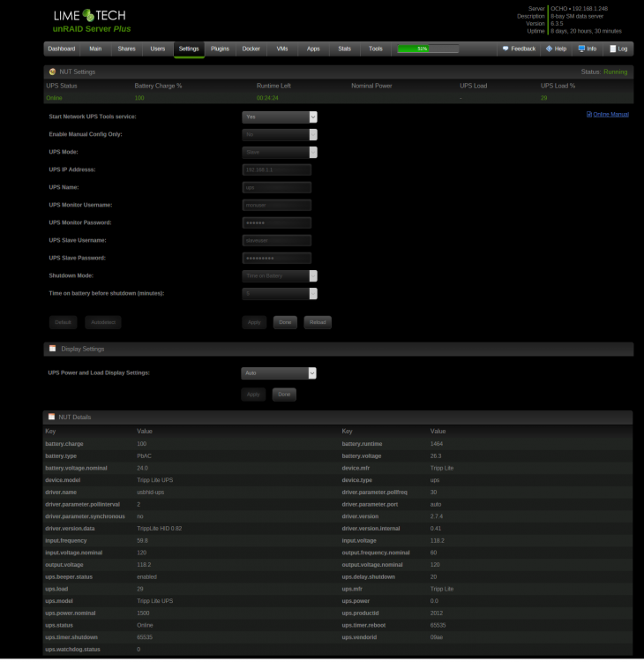Click the ups.vendorid key
Viewport: 644px width, 662px height.
(x=359, y=637)
